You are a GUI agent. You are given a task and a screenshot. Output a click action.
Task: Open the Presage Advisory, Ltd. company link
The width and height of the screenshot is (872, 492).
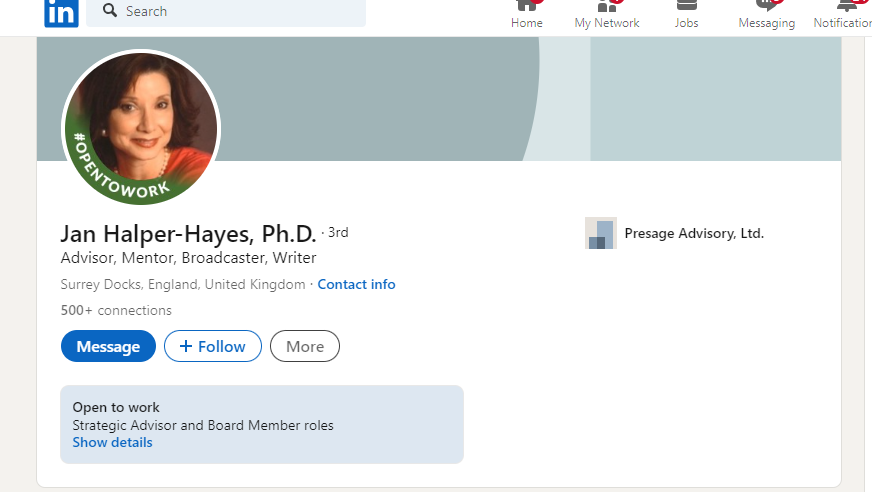pos(694,233)
